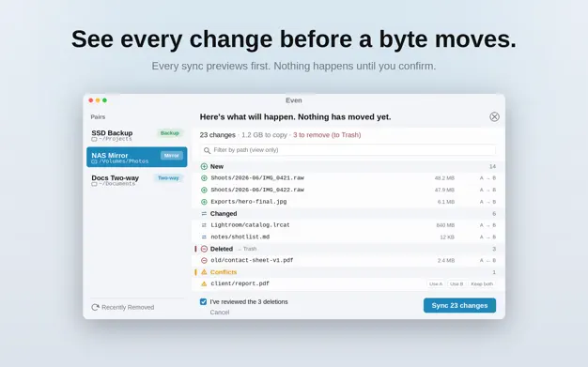
Task: Close the sync preview with the X icon
Action: [x=494, y=117]
